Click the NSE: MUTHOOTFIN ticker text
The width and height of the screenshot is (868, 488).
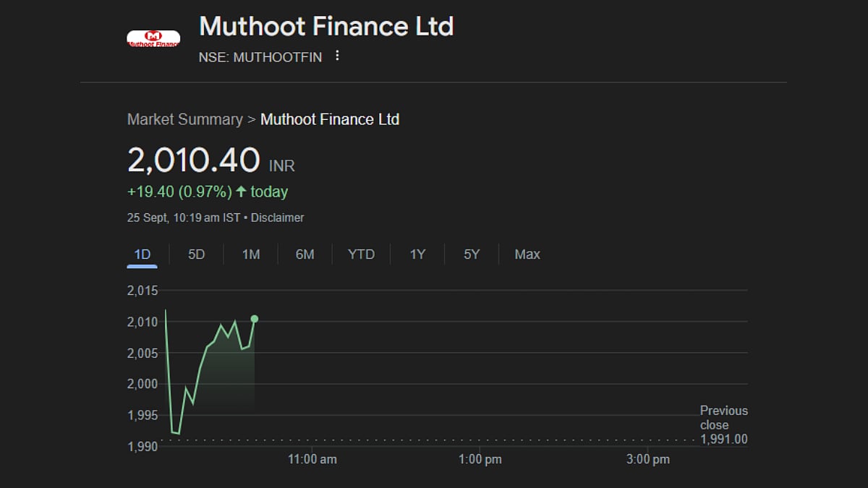tap(260, 57)
